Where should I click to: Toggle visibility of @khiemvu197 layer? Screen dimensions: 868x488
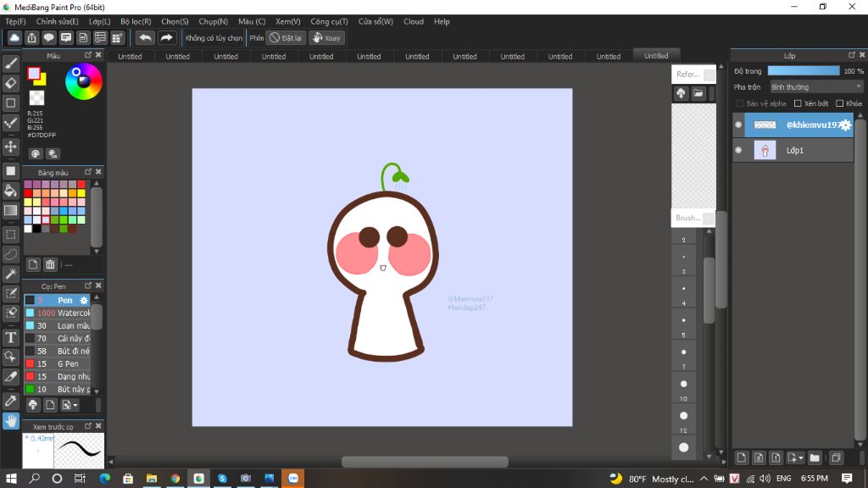click(x=738, y=125)
